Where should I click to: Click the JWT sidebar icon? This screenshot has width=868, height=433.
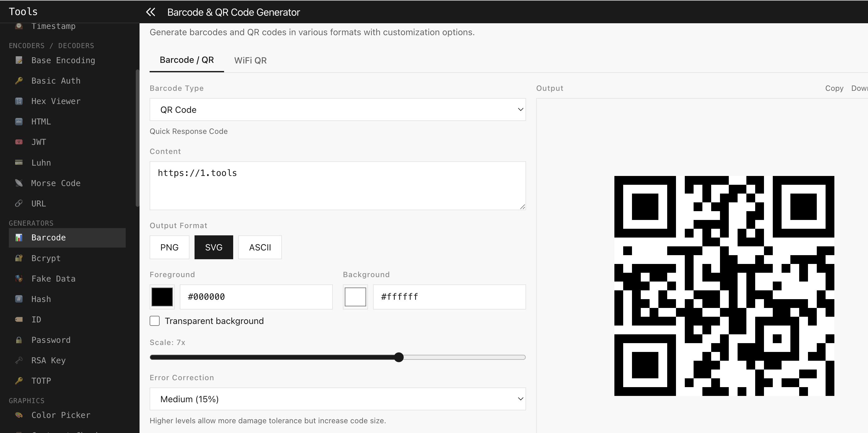pyautogui.click(x=19, y=142)
